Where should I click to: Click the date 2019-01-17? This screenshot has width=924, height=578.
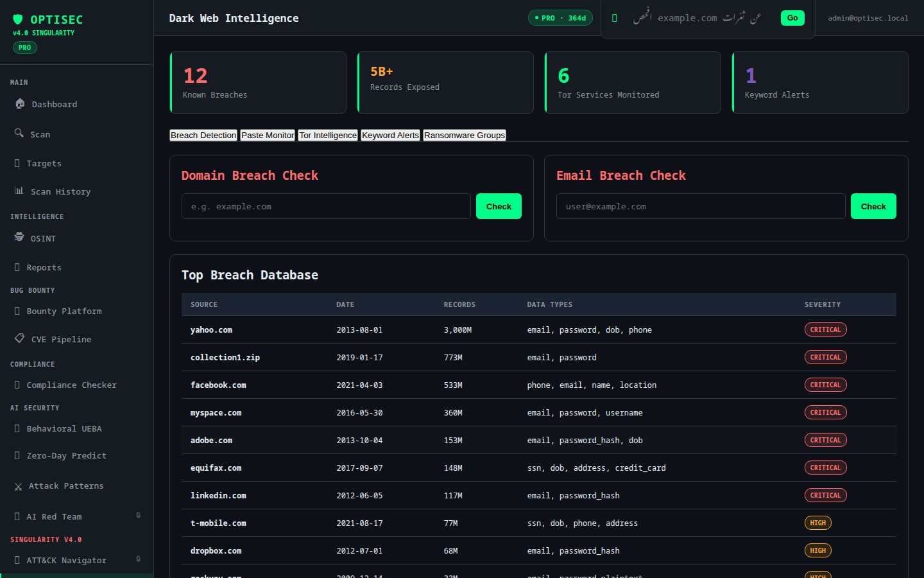pyautogui.click(x=359, y=357)
